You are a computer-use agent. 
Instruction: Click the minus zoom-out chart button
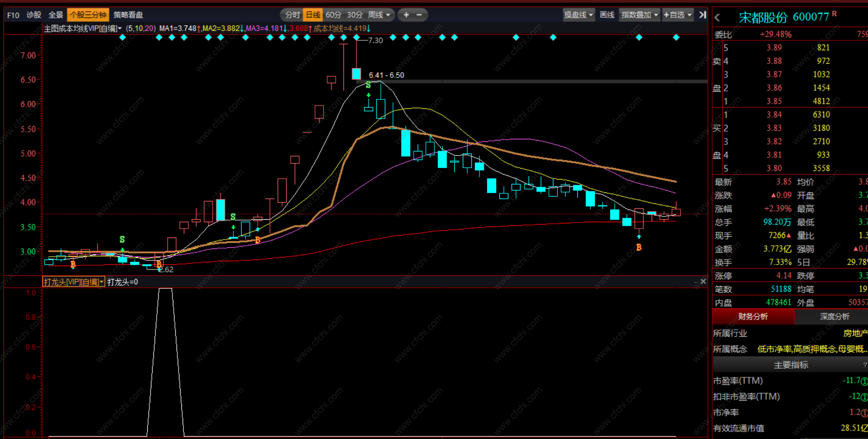tap(419, 15)
